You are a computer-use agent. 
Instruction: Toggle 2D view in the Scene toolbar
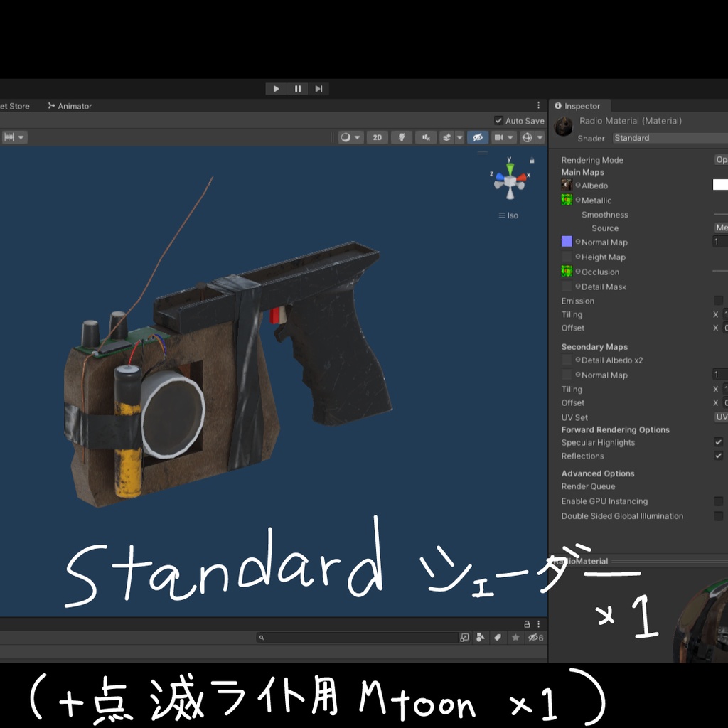pyautogui.click(x=378, y=137)
